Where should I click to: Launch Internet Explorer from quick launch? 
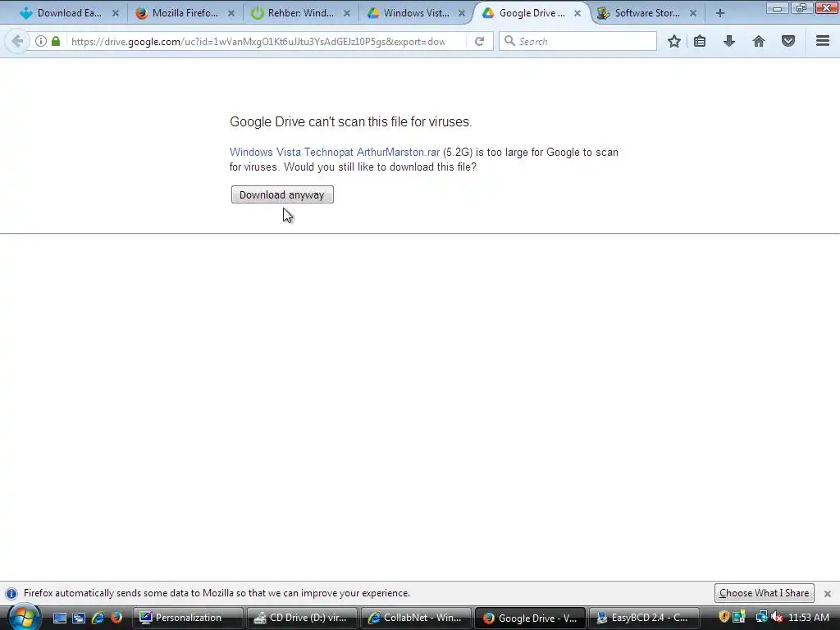click(x=98, y=618)
